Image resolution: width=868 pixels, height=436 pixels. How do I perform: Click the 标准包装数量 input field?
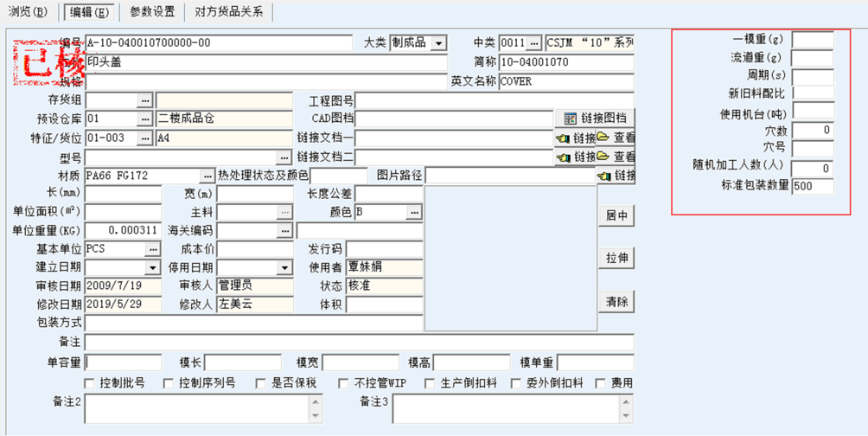tap(813, 185)
